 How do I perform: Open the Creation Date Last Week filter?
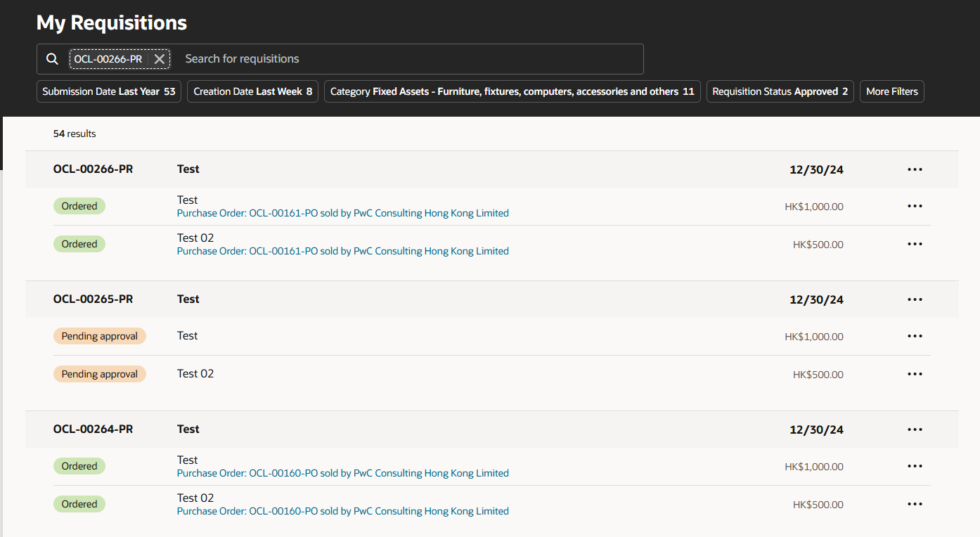(x=252, y=91)
